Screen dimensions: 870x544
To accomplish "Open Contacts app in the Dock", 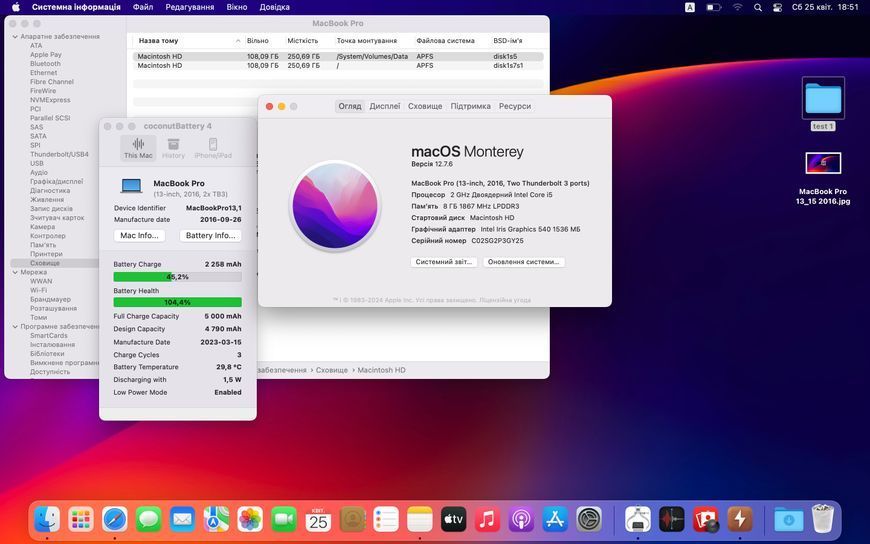I will click(x=352, y=520).
